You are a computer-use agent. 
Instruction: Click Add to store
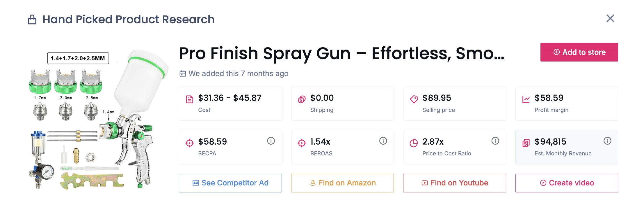579,52
